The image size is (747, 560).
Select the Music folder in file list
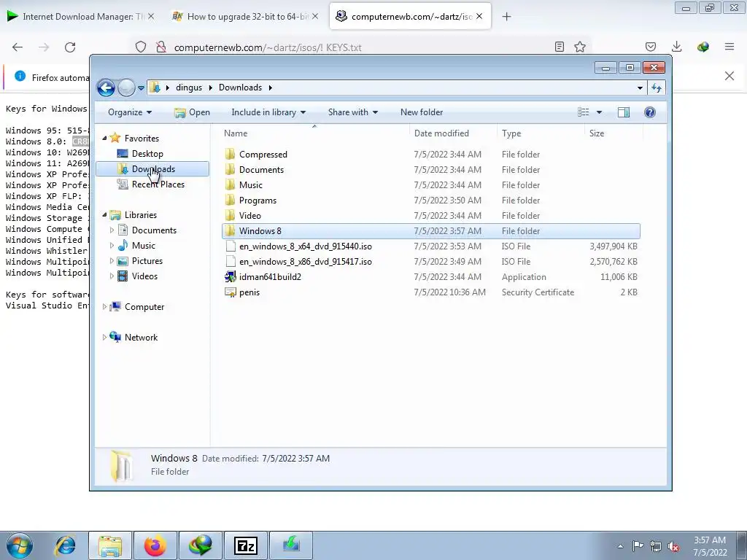(431, 184)
